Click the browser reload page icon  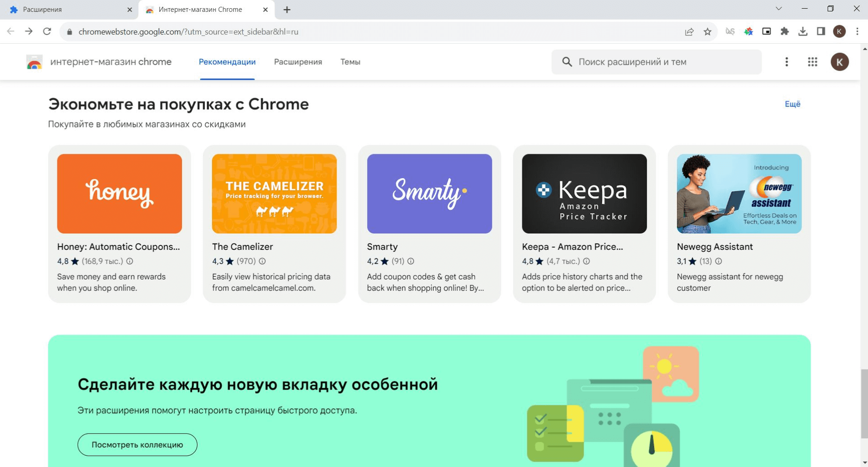[47, 31]
